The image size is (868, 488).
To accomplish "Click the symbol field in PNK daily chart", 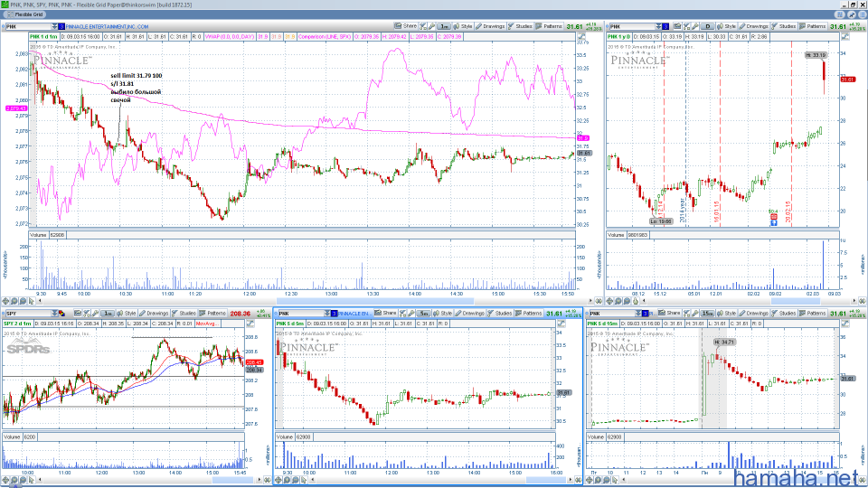I will point(632,26).
